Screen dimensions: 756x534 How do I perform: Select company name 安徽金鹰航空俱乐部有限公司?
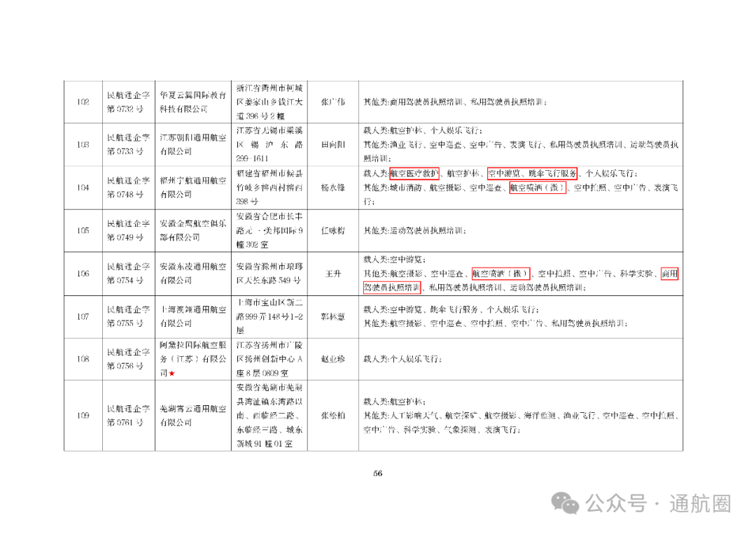193,230
